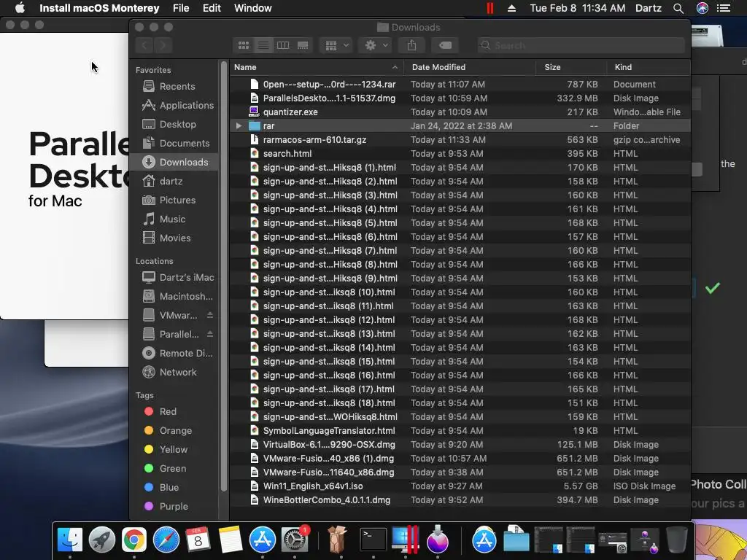Image resolution: width=747 pixels, height=560 pixels.
Task: Filter by the Green tag
Action: click(x=174, y=469)
